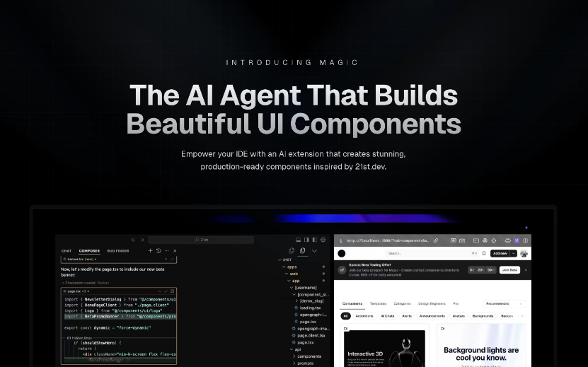This screenshot has height=367, width=588.
Task: Click the bookmark icon beside the search field
Action: pyautogui.click(x=484, y=253)
